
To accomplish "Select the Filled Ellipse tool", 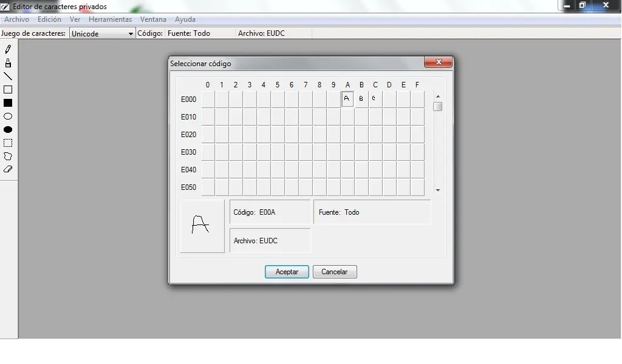I will (8, 129).
